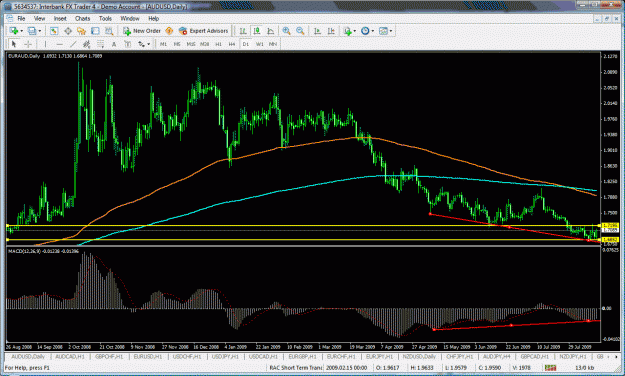625x376 pixels.
Task: Select the Horizontal Line tool
Action: (x=59, y=44)
